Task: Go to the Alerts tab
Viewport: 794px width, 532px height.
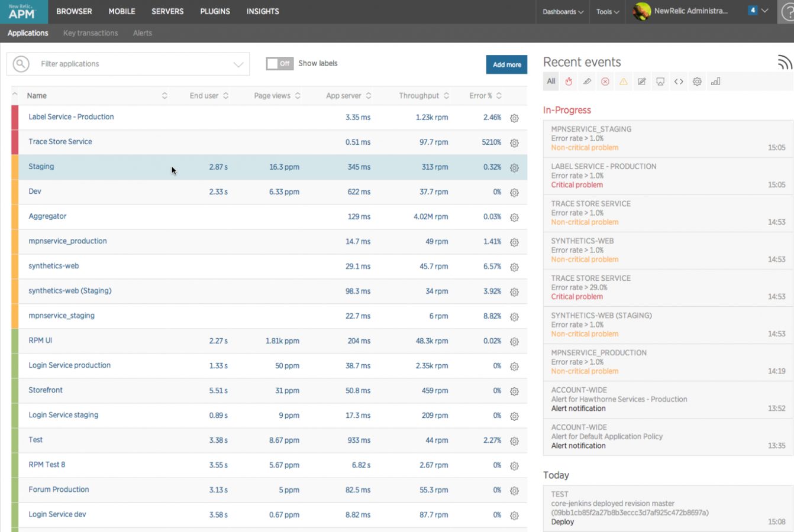Action: (143, 33)
